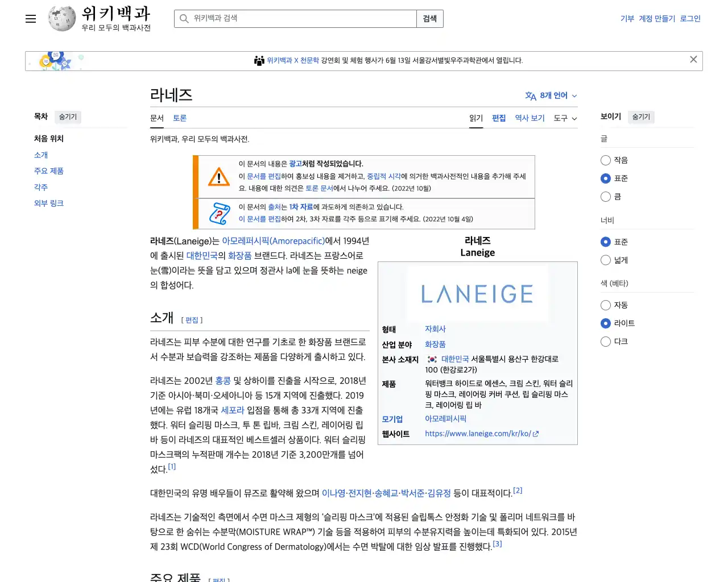Open 아모레퍼시픽(Amorepacific) link in intro
Screen dimensions: 728x582
273,241
